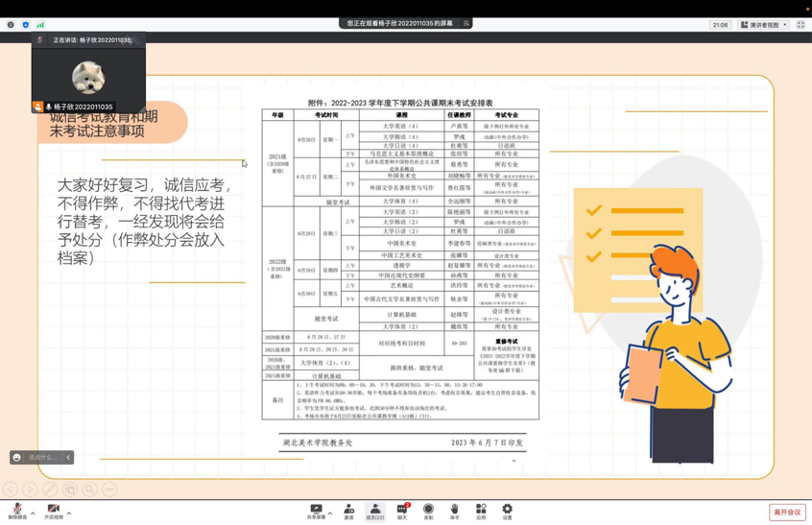Open the Share Screen option

(316, 511)
